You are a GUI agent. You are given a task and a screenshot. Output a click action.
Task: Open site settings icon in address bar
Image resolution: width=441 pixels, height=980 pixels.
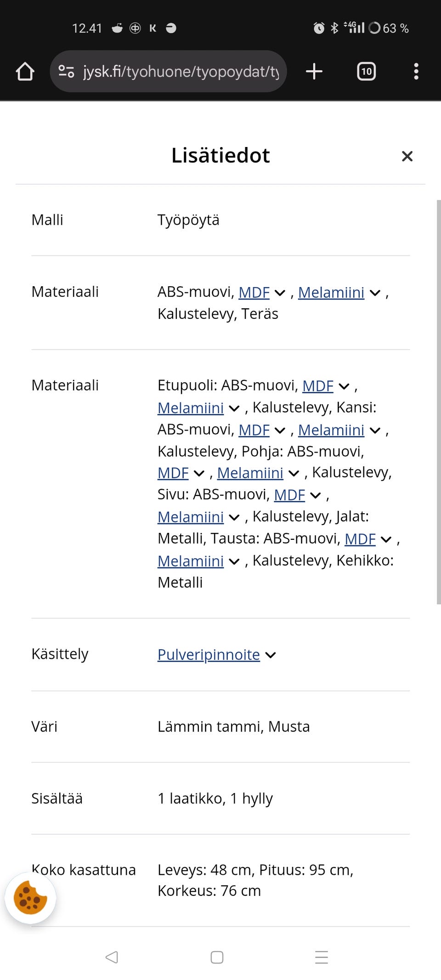[x=66, y=72]
